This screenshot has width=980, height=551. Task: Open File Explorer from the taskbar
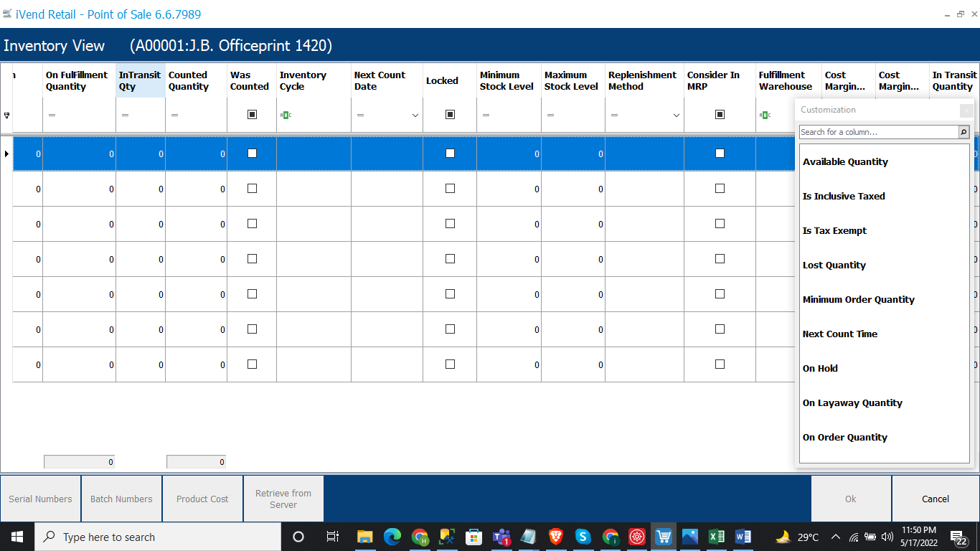tap(365, 537)
